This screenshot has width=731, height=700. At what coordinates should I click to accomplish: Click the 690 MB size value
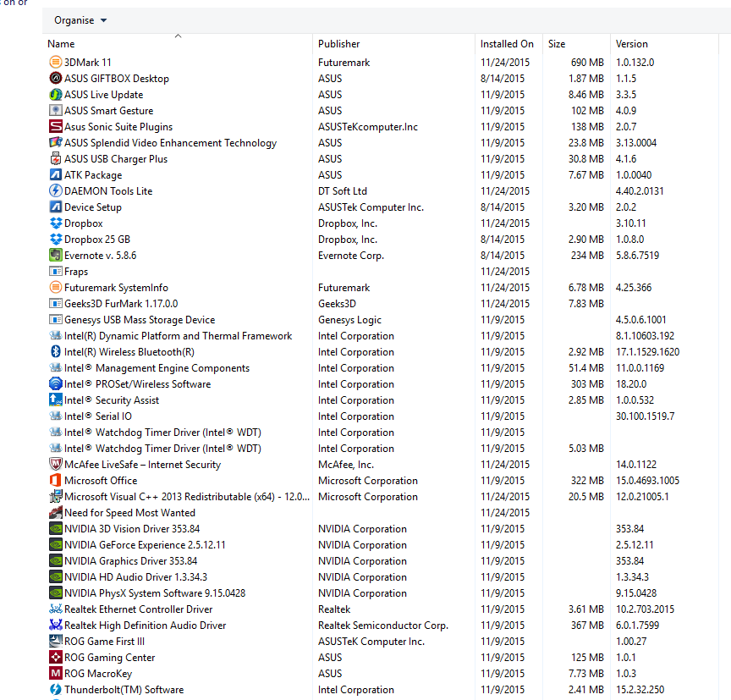click(x=587, y=63)
